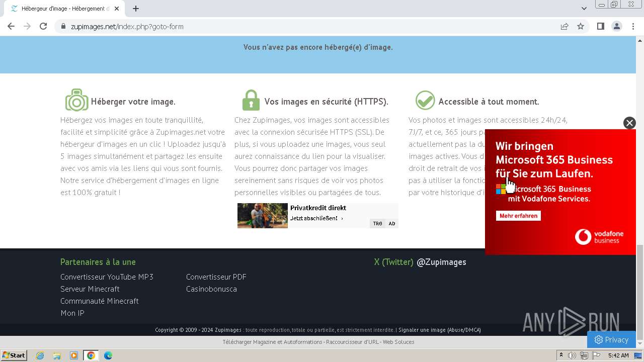Open File Explorer from taskbar

point(57,355)
